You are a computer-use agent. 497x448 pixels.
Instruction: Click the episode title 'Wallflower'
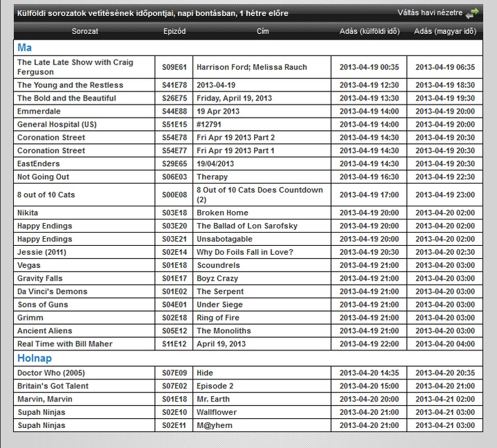(x=217, y=412)
